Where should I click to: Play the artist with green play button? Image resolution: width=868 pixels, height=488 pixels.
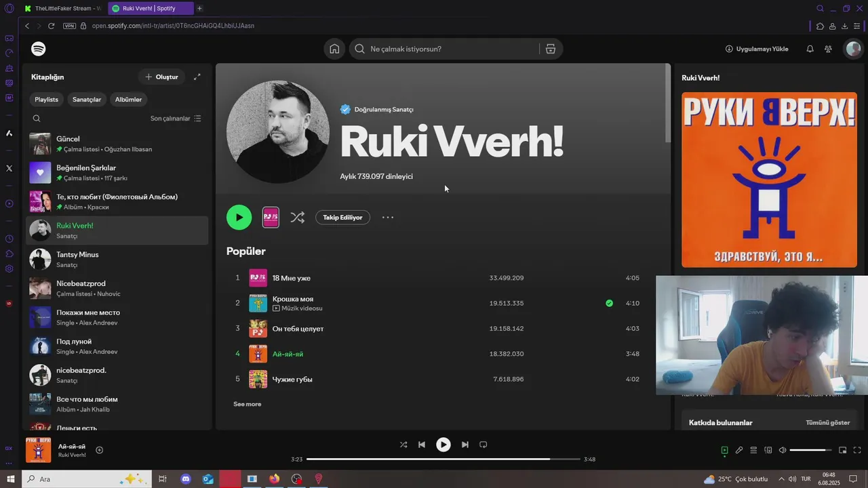click(x=239, y=218)
